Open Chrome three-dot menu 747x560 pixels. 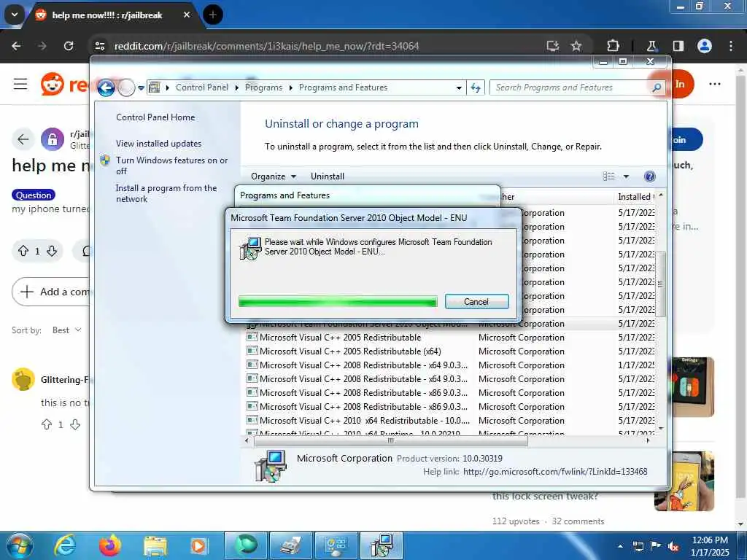click(731, 46)
